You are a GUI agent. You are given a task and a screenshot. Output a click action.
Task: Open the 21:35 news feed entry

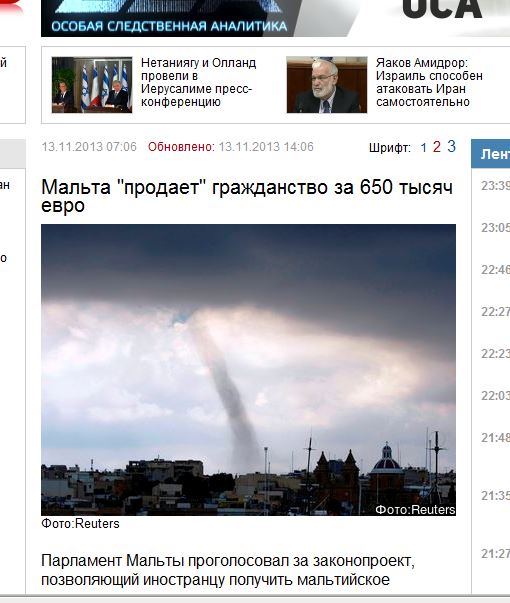point(495,496)
